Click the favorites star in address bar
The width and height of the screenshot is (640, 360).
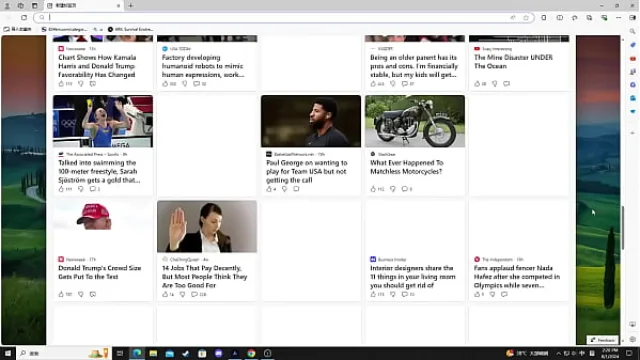click(x=526, y=18)
